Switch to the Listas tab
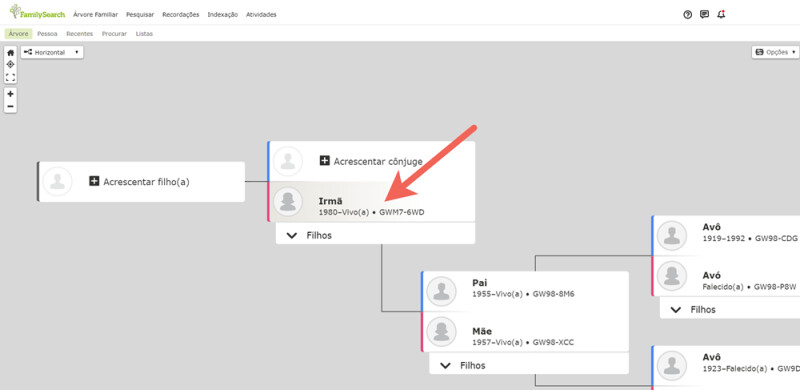The height and width of the screenshot is (390, 800). pyautogui.click(x=144, y=34)
